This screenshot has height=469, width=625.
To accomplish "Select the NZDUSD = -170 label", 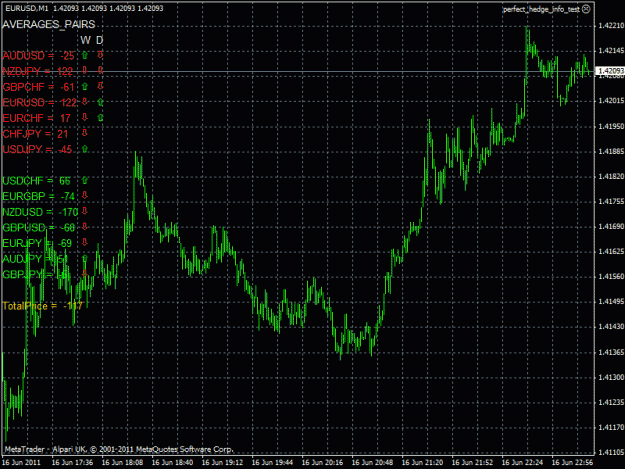I will (x=40, y=212).
